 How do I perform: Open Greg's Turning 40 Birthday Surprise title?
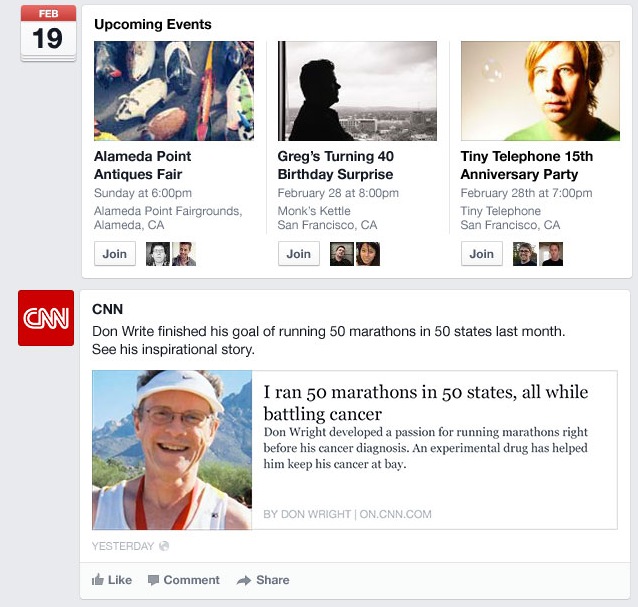coord(336,165)
